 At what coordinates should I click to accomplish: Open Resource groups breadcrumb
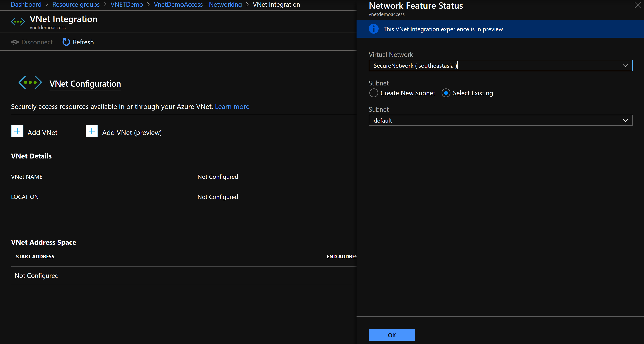76,5
